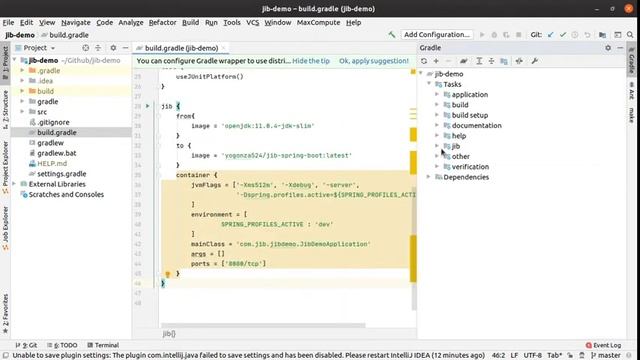Hide the Gradle panel with minus icon
640x360 pixels.
pos(620,48)
